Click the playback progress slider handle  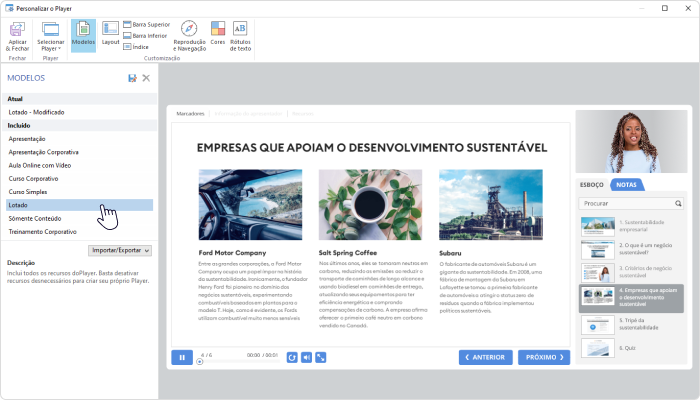(x=200, y=362)
